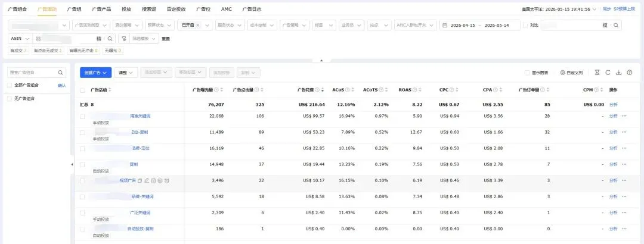Enable the 对比 compare checkbox
Image resolution: width=644 pixels, height=244 pixels.
pyautogui.click(x=525, y=25)
